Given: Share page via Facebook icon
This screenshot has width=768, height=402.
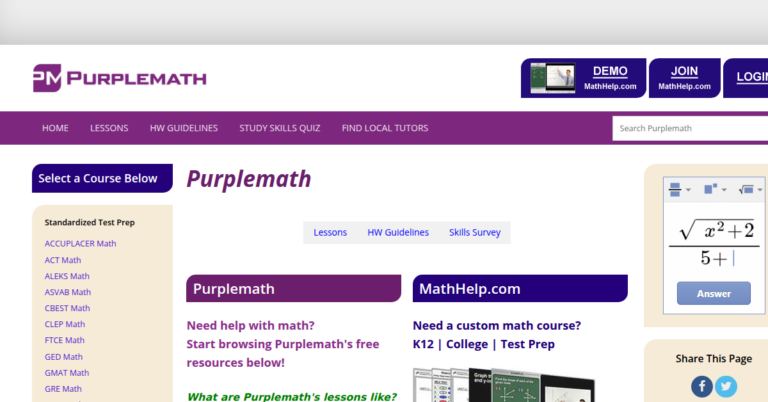Looking at the screenshot, I should 702,386.
